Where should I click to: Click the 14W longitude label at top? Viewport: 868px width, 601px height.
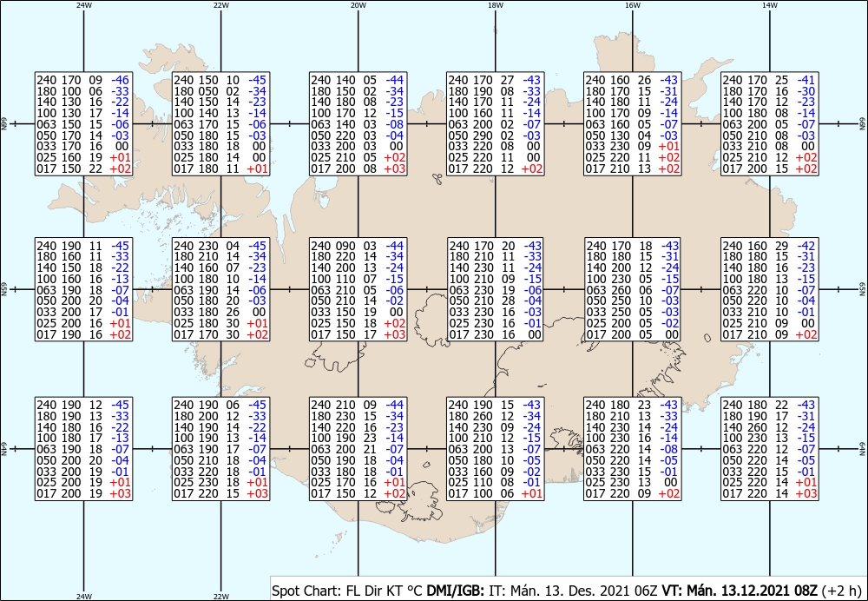769,5
